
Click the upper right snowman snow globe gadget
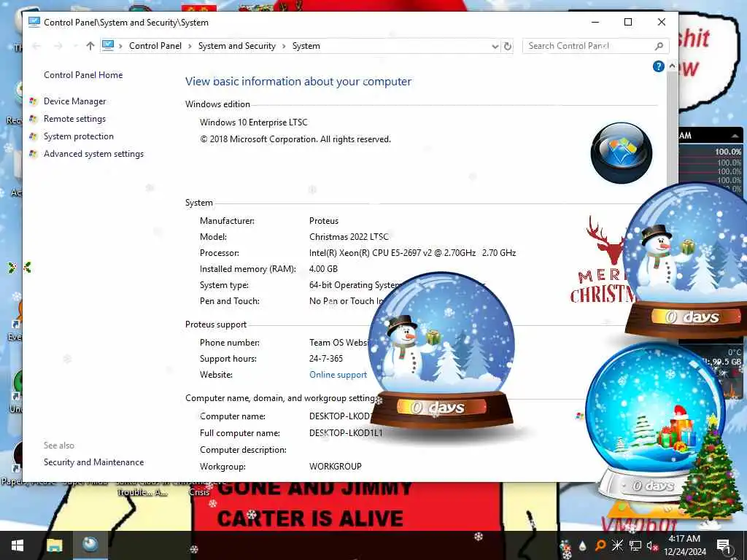[x=686, y=261]
